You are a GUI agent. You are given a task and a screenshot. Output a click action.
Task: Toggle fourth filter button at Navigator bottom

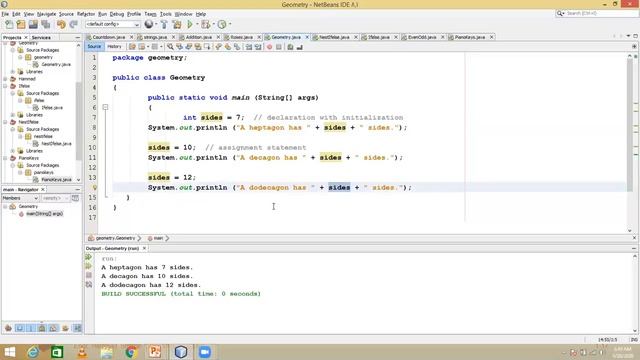[x=42, y=328]
